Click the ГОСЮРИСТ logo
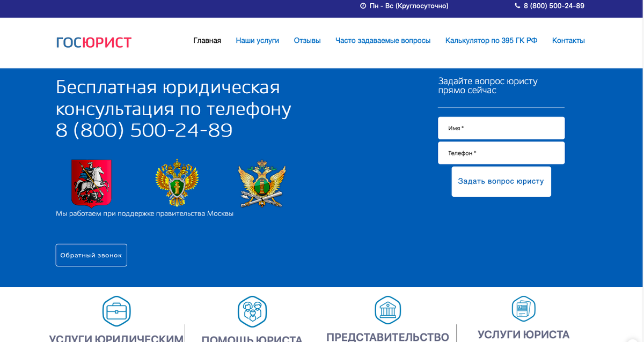Viewport: 644px width, 342px height. (94, 42)
